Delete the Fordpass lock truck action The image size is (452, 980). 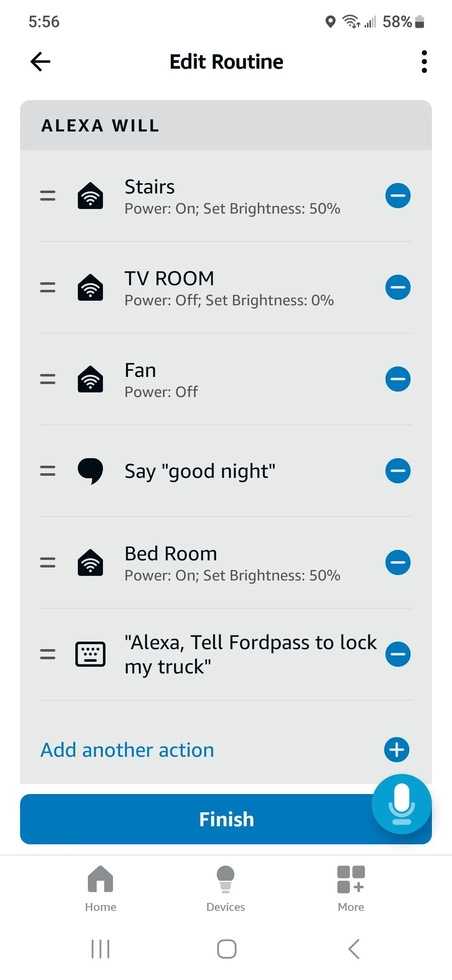click(x=398, y=654)
